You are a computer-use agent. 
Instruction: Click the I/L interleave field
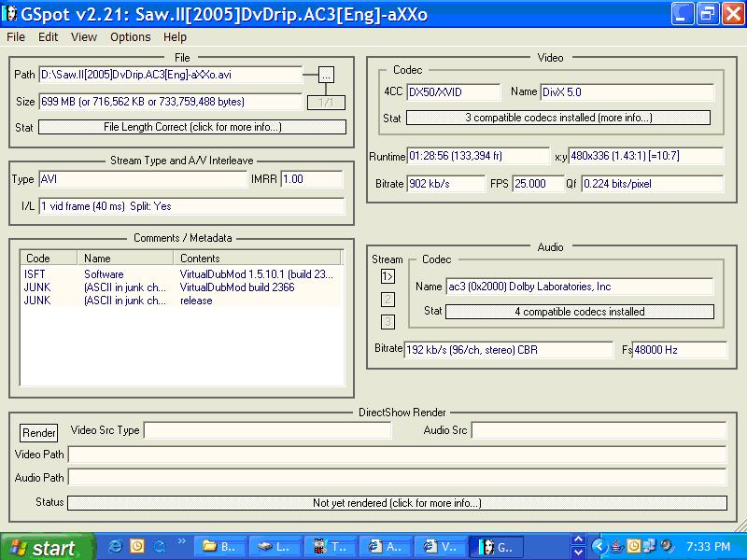(191, 206)
